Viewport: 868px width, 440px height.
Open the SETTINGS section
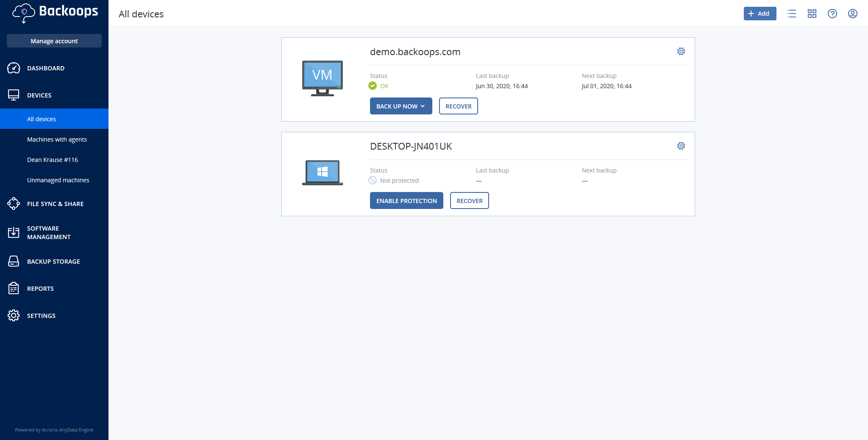pos(54,315)
